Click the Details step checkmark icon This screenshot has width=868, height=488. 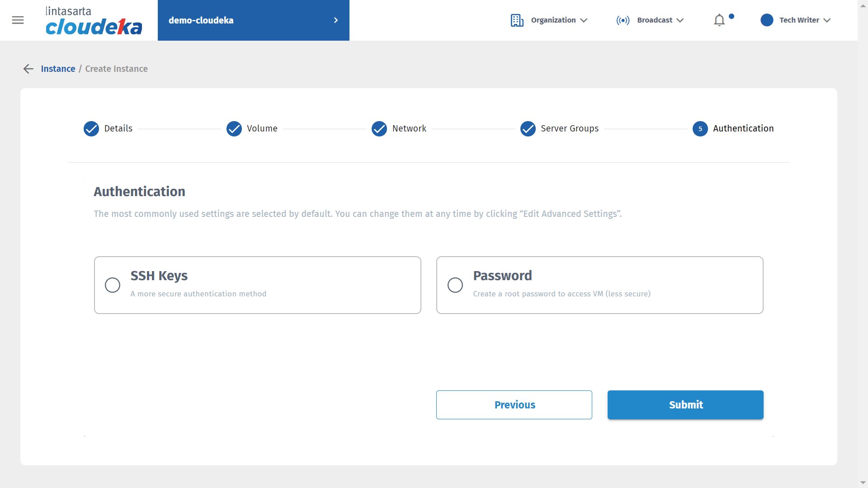(x=91, y=129)
